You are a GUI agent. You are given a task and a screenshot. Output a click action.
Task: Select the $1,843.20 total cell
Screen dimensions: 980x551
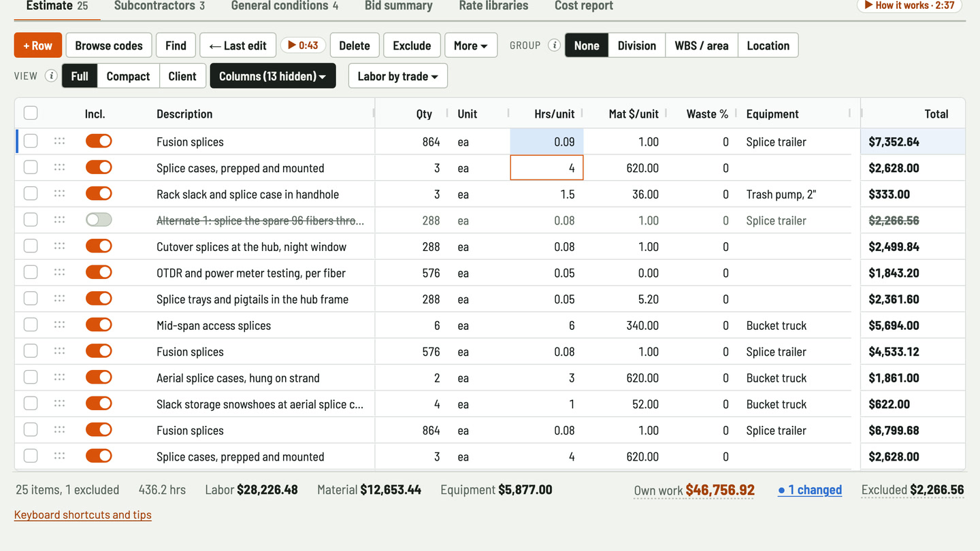(x=913, y=273)
